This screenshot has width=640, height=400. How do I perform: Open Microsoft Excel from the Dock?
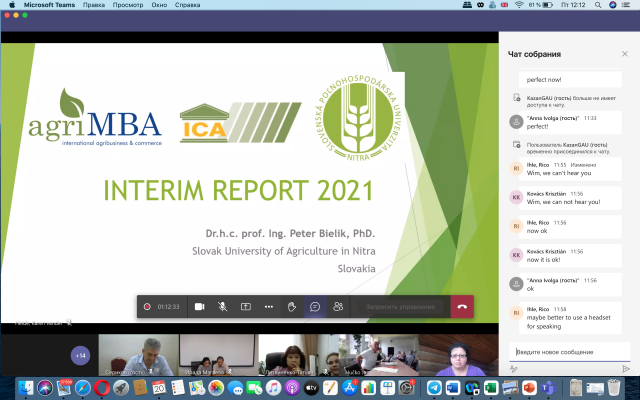coord(491,388)
